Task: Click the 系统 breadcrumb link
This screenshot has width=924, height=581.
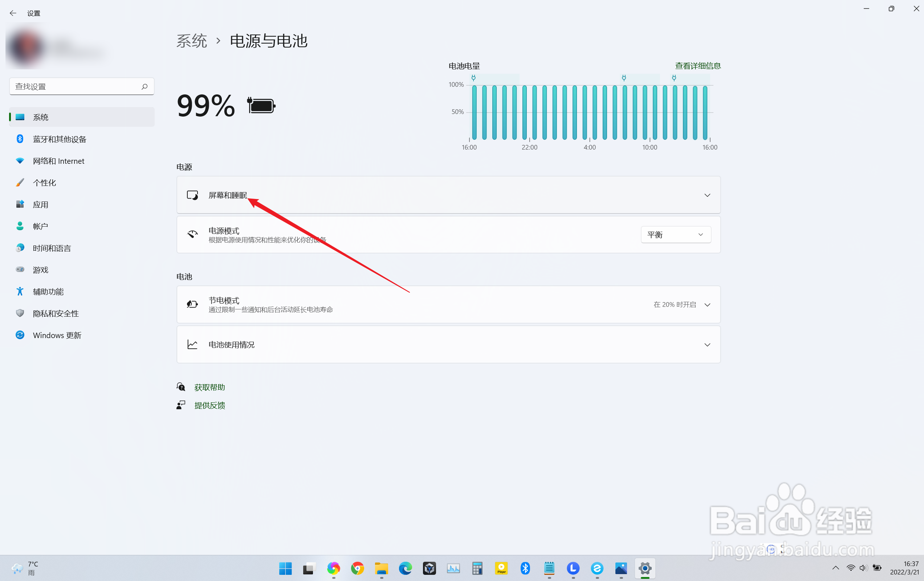Action: [x=191, y=41]
